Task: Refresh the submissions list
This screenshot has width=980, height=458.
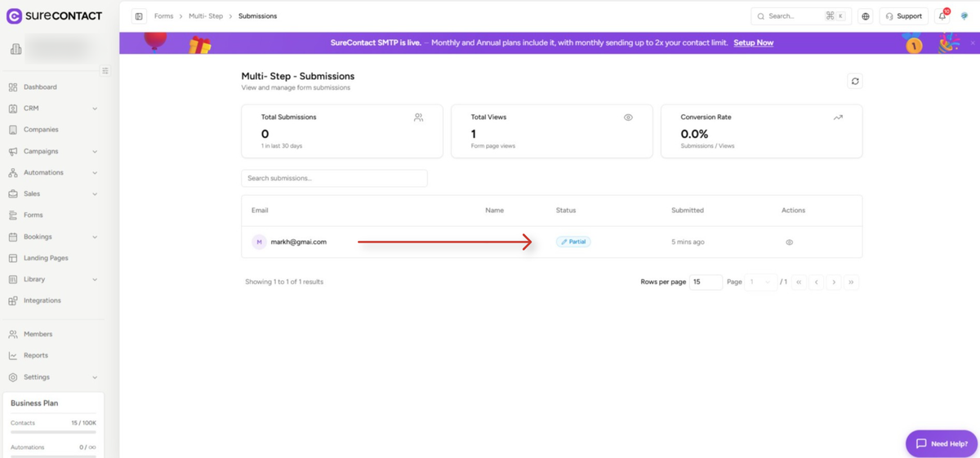Action: (x=855, y=81)
